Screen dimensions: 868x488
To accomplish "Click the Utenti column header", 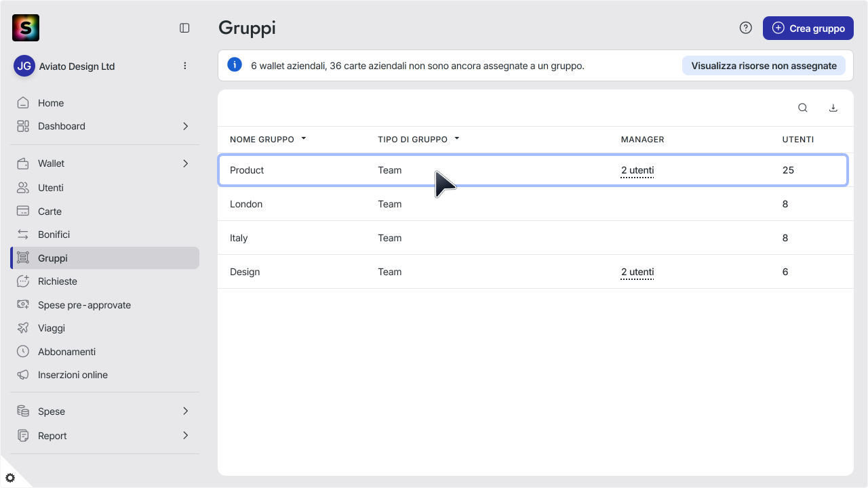I will [798, 140].
